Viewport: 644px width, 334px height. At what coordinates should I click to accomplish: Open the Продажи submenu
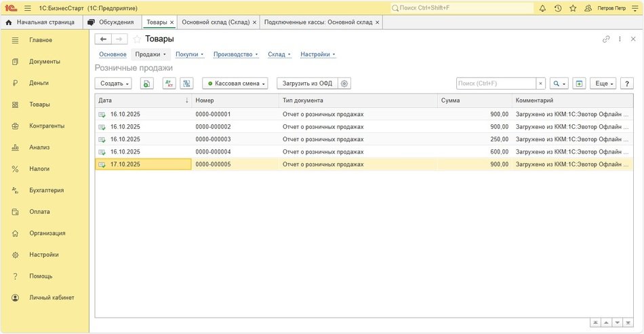pos(150,54)
